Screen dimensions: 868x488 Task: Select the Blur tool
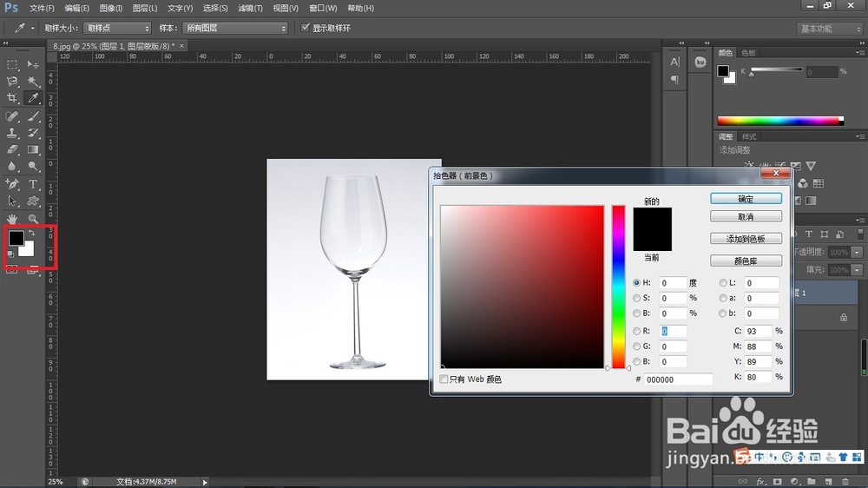(x=12, y=166)
